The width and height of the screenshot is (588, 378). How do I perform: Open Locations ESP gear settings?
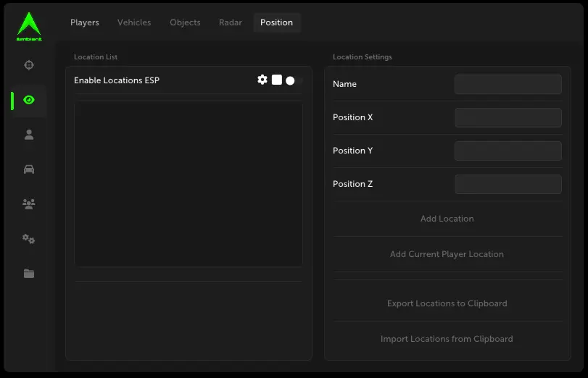[262, 80]
